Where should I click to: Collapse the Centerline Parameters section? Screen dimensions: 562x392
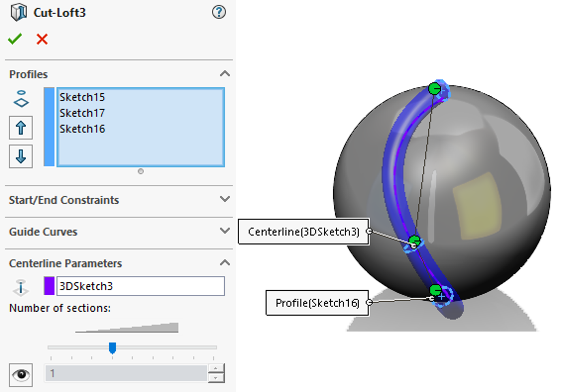[225, 263]
